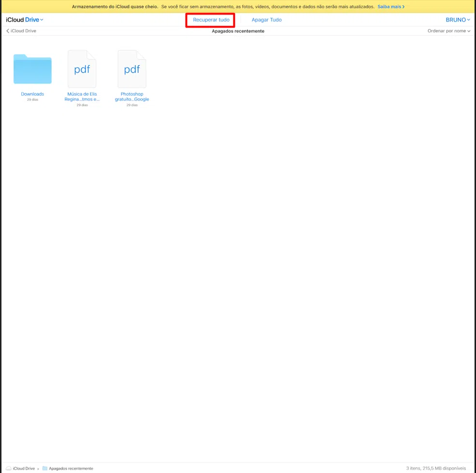Select the Downloads item name label

[32, 94]
